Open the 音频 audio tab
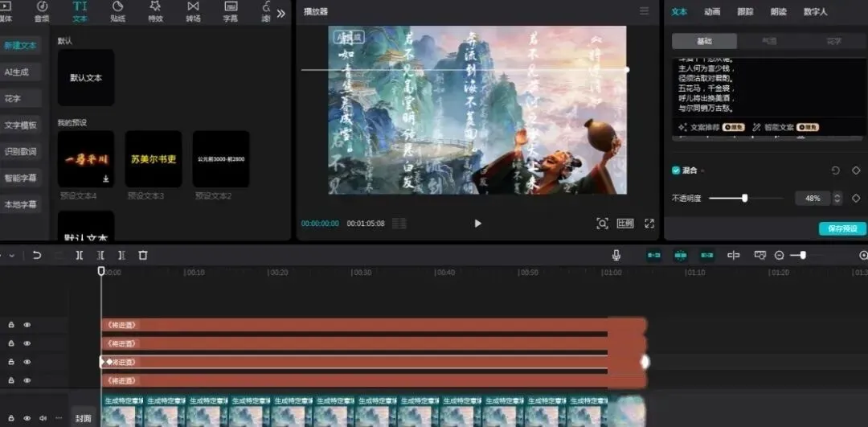The width and height of the screenshot is (868, 427). click(x=42, y=11)
